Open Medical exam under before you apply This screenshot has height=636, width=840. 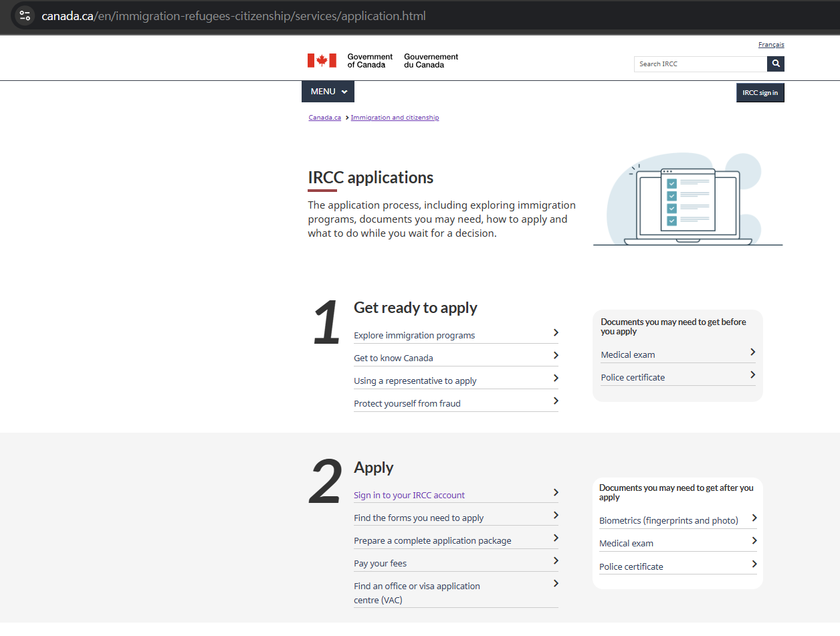[x=628, y=354]
